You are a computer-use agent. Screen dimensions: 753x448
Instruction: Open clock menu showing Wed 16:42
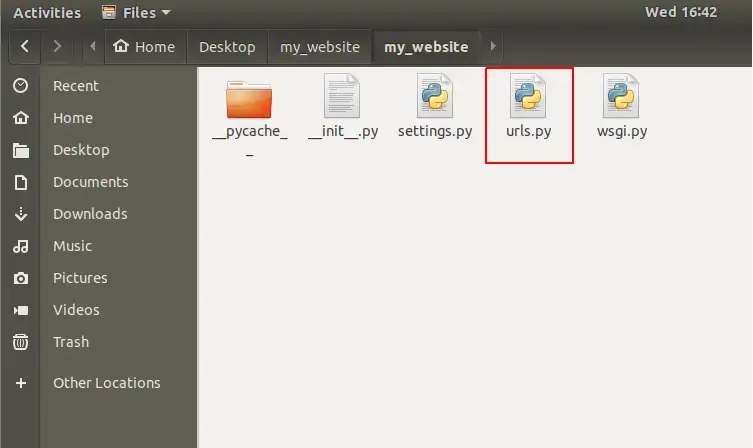(680, 12)
